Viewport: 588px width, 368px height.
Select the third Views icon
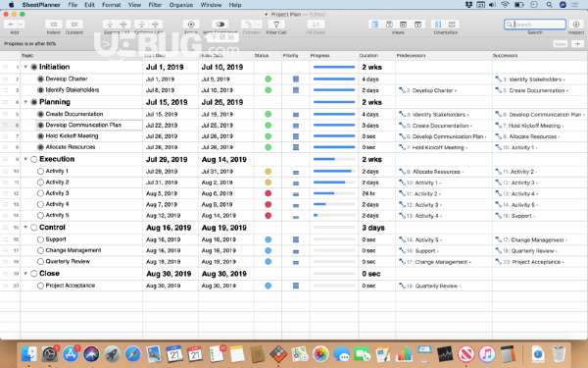404,25
